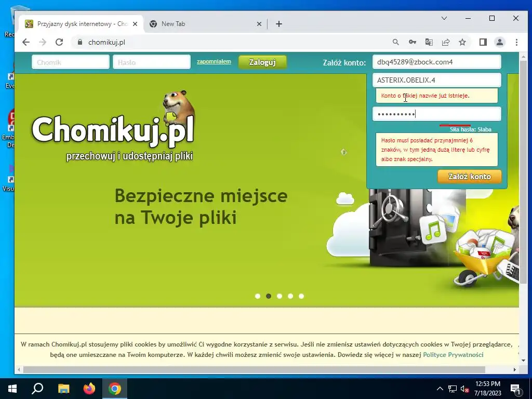
Task: Click horizontal scrollbar left arrow
Action: click(19, 369)
